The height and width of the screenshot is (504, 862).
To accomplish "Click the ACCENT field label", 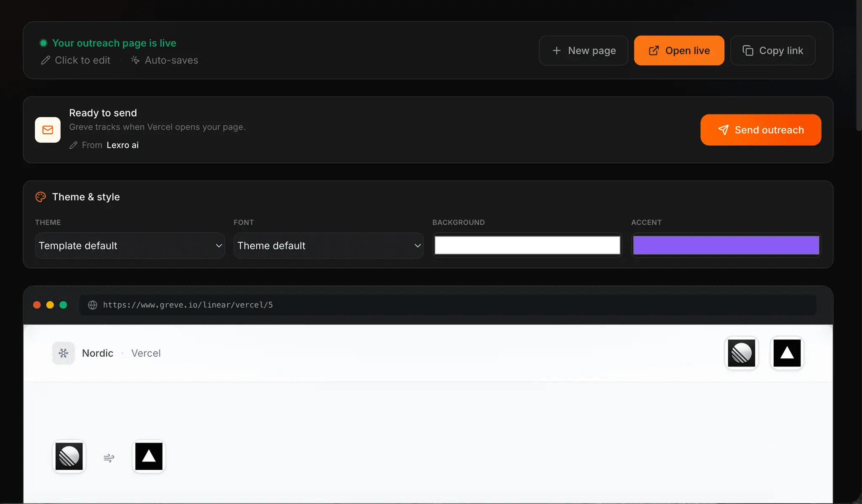I will (646, 222).
